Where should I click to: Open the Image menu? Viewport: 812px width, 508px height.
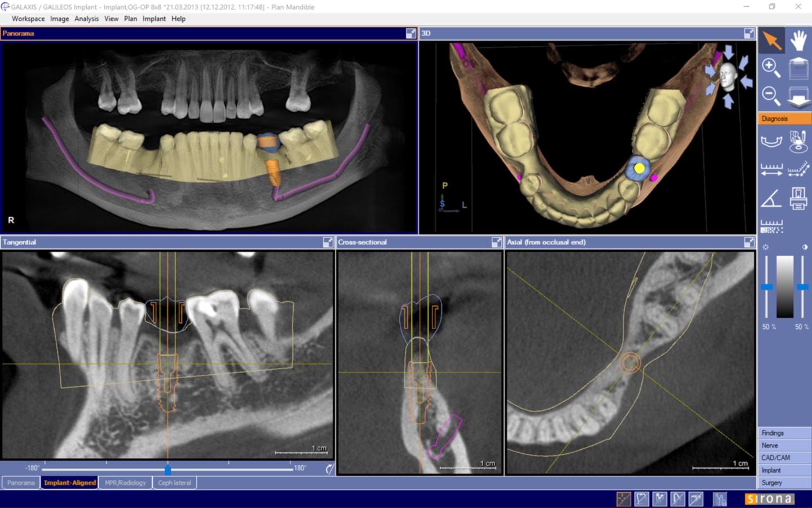[59, 19]
